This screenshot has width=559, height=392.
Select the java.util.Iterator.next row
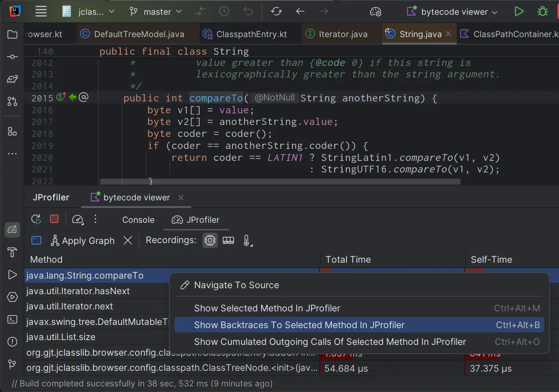click(x=97, y=306)
